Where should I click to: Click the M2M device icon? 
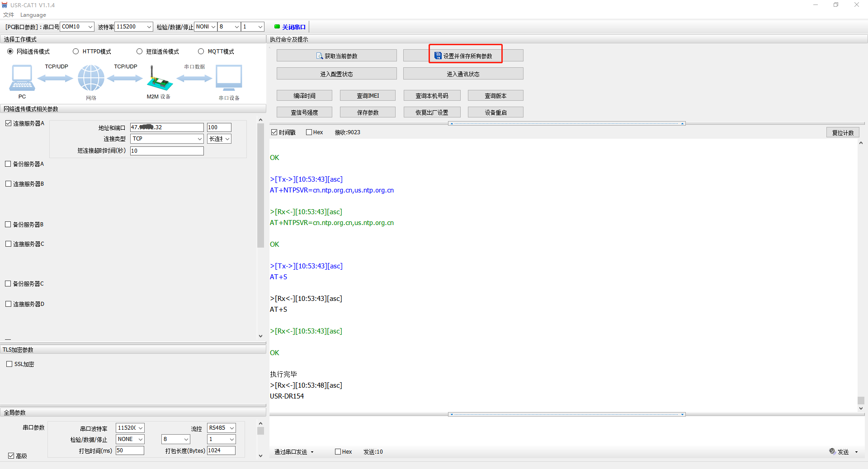pos(159,79)
